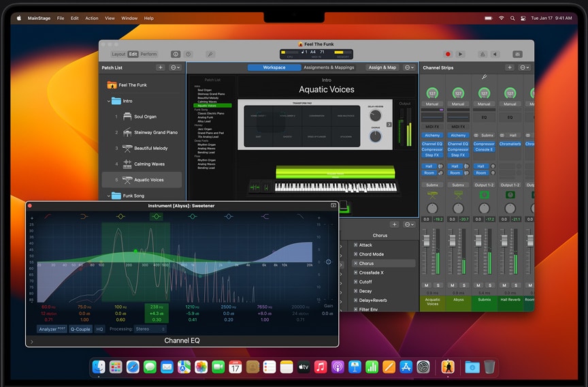This screenshot has height=387, width=588.
Task: Add a channel strip with plus button
Action: pyautogui.click(x=509, y=67)
